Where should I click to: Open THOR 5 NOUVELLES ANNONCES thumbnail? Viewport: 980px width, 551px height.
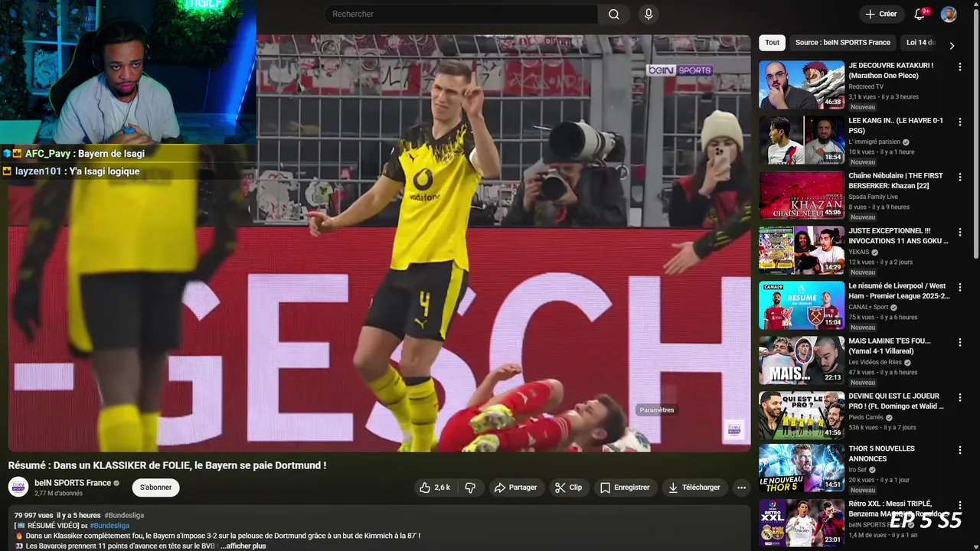click(802, 468)
